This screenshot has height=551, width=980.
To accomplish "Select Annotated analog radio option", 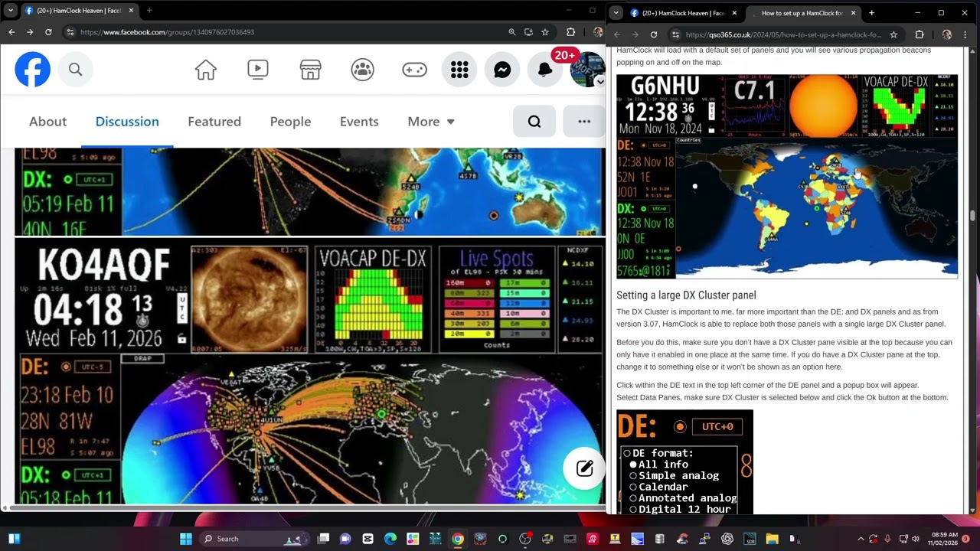I will (682, 498).
